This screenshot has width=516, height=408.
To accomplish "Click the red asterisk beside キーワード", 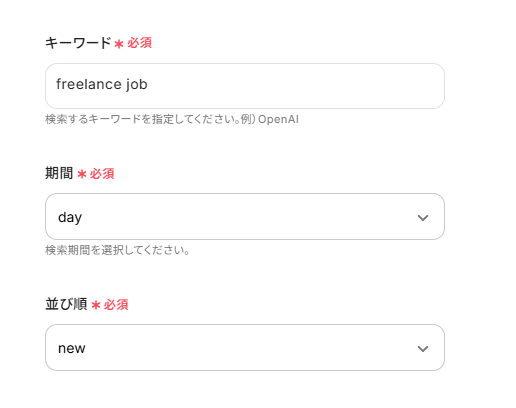I will (119, 44).
